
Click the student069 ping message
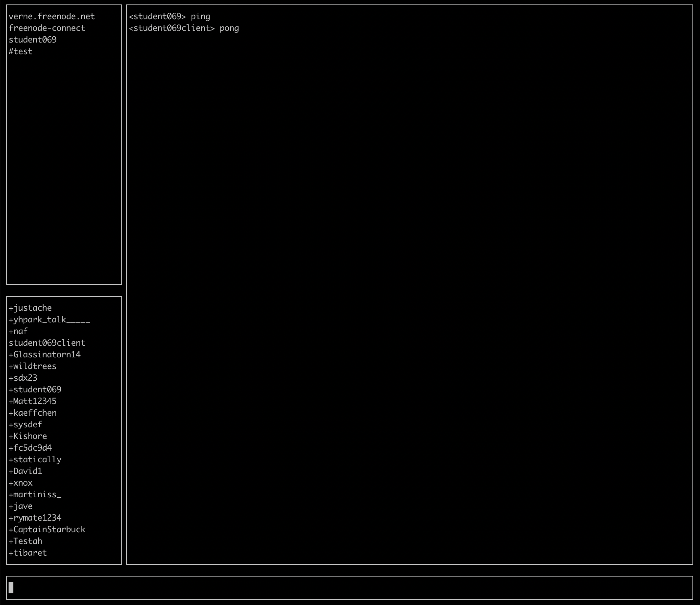169,16
